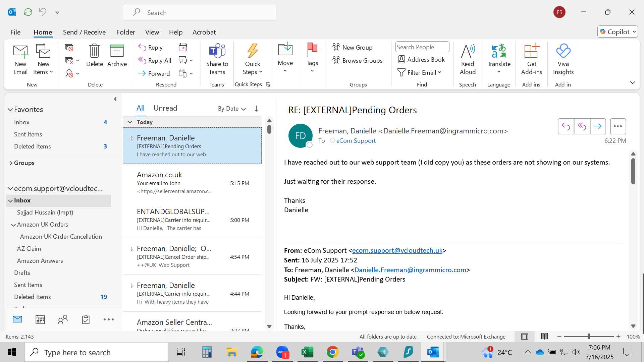Screen dimensions: 644x362
Task: Open the File menu
Action: 15,32
